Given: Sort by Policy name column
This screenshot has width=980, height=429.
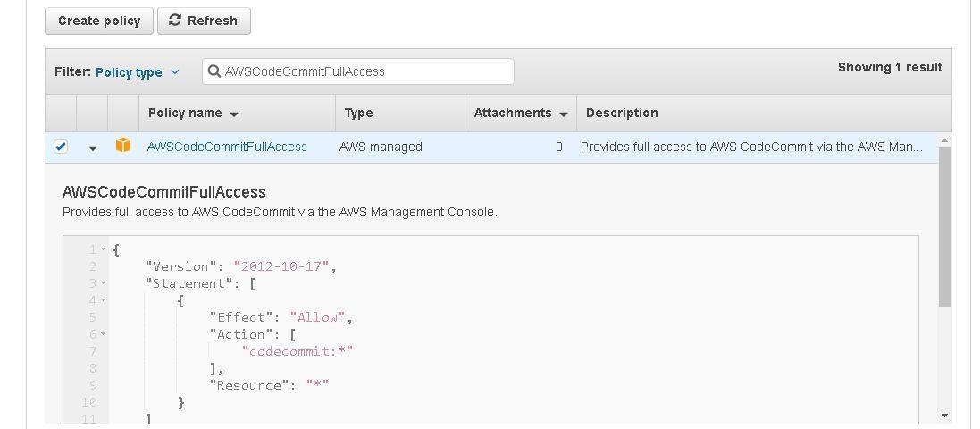Looking at the screenshot, I should click(x=193, y=114).
